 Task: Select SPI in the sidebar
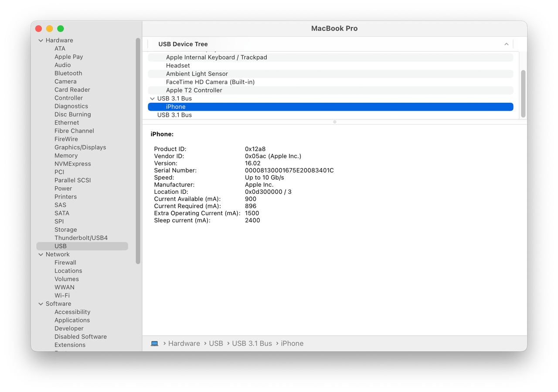pos(59,222)
